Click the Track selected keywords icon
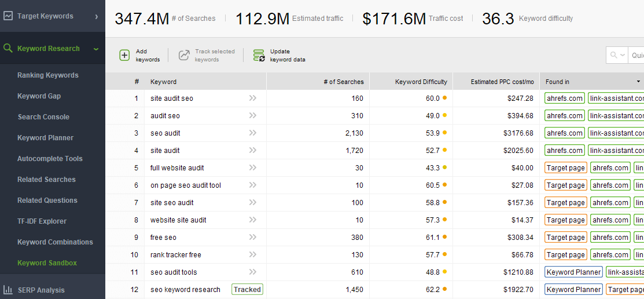Viewport: 644px width, 299px height. pos(184,55)
